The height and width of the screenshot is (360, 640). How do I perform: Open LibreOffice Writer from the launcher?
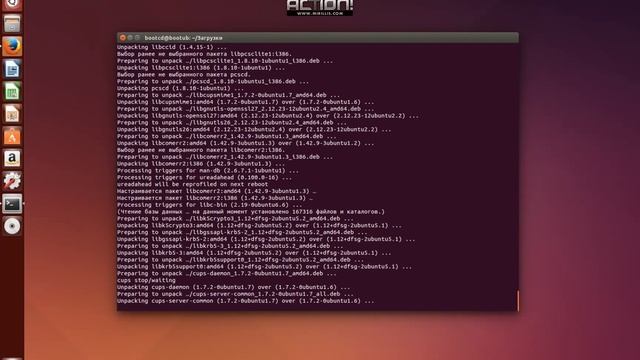pyautogui.click(x=12, y=69)
